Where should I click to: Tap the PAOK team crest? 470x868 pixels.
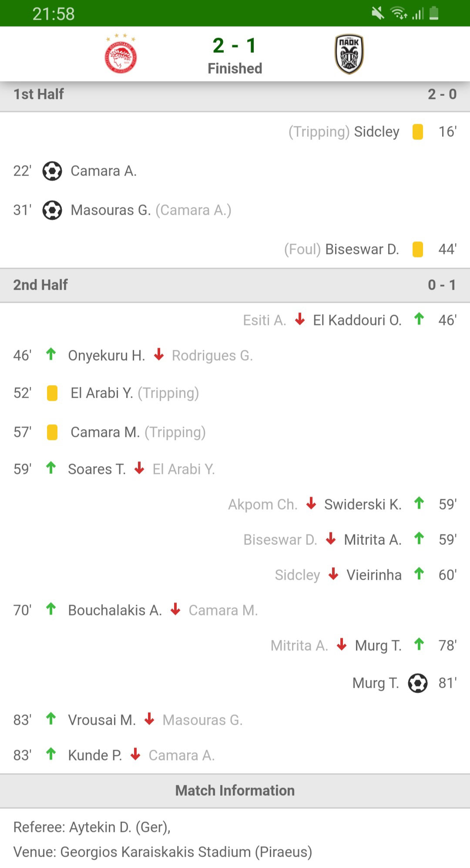tap(349, 54)
